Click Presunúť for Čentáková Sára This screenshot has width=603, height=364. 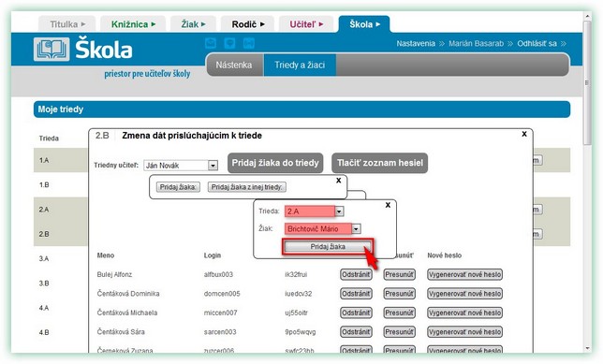coord(400,331)
